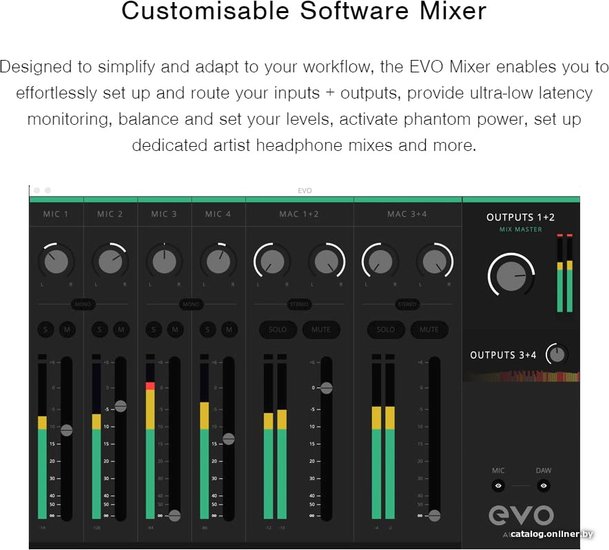609x550 pixels.
Task: Click the MIC 2 fader handle
Action: click(x=120, y=406)
